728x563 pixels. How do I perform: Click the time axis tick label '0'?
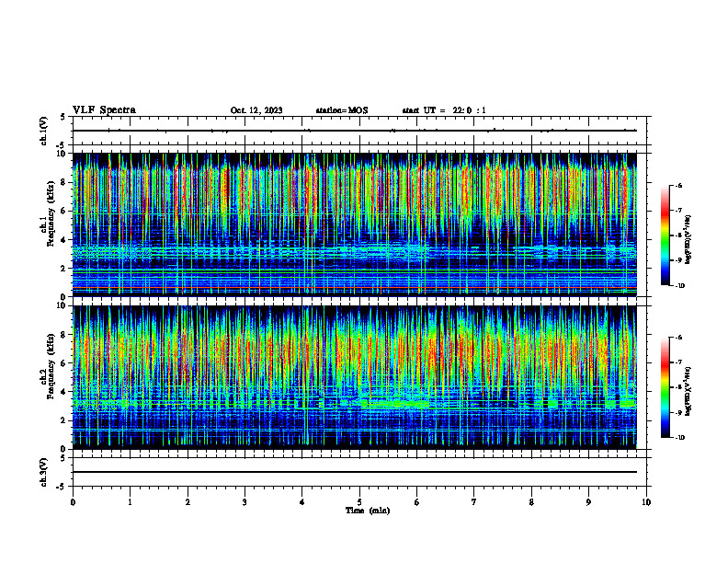pos(73,502)
